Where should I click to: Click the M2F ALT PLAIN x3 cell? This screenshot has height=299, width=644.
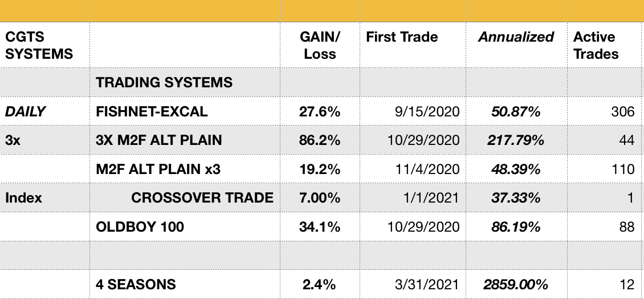[x=158, y=169]
